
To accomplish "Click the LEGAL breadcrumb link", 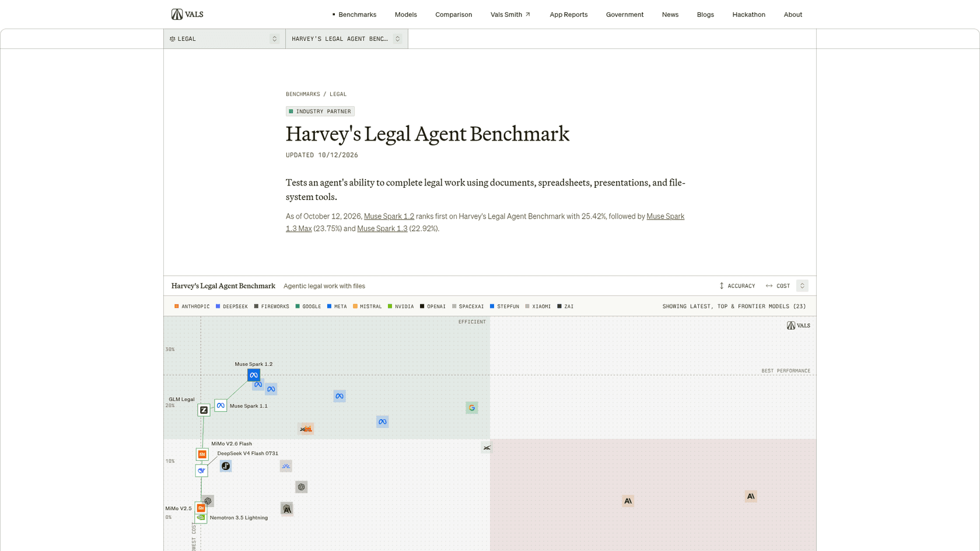I will [338, 94].
